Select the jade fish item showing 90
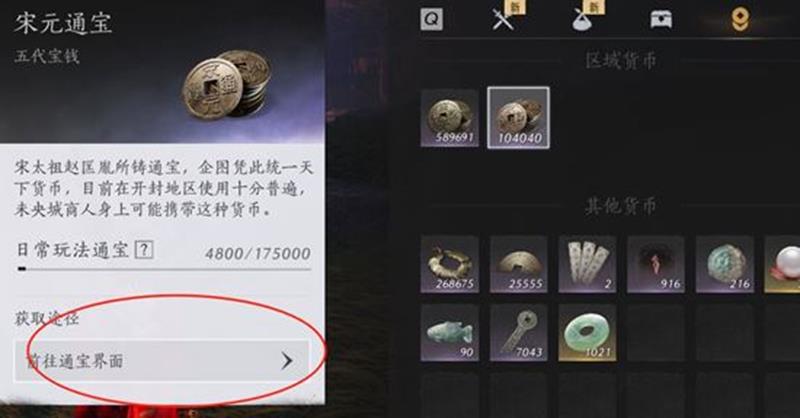Viewport: 800px width, 418px height. (x=449, y=333)
